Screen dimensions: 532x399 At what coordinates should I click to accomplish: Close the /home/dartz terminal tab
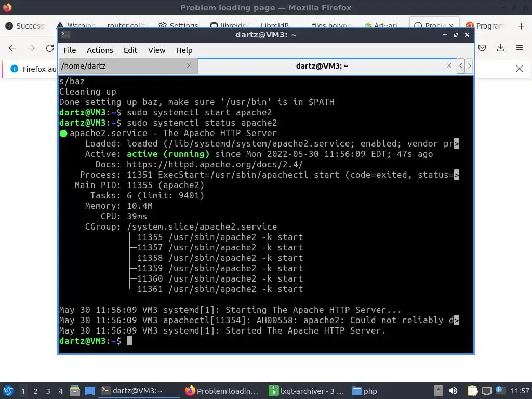pos(189,65)
